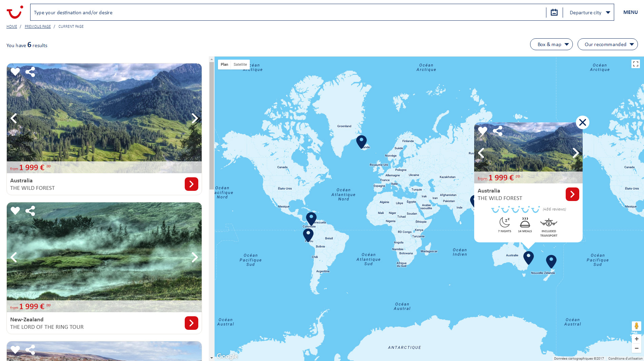Open New-Zealand tour with red arrow button
Screen dimensions: 644x361
coord(191,323)
